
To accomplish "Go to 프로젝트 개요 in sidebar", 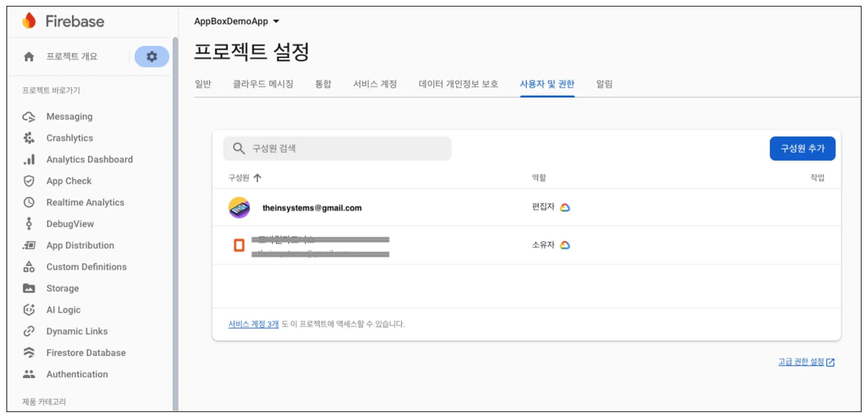I will tap(72, 56).
